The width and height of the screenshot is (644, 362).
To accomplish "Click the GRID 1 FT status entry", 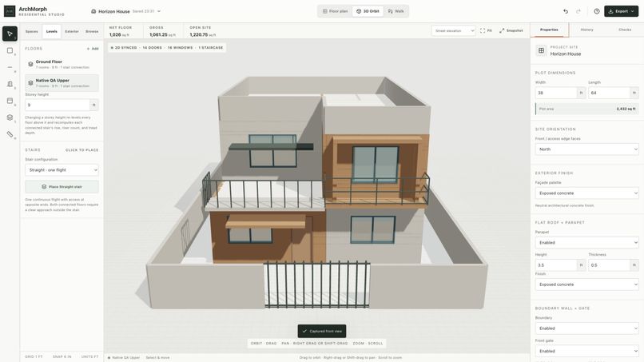I will pyautogui.click(x=34, y=356).
